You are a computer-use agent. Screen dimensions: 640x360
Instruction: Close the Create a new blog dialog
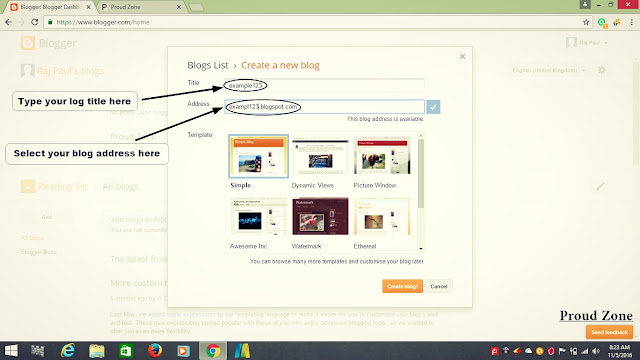(462, 56)
